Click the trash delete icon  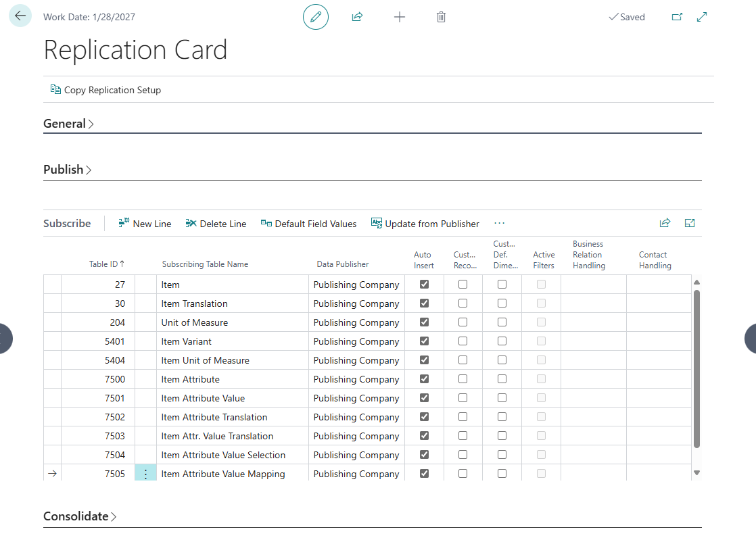(441, 17)
